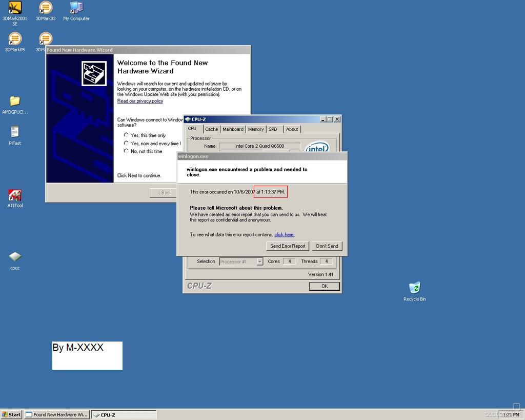The image size is (525, 420).
Task: Click the Found New Hardware Wizard title bar
Action: pos(148,50)
